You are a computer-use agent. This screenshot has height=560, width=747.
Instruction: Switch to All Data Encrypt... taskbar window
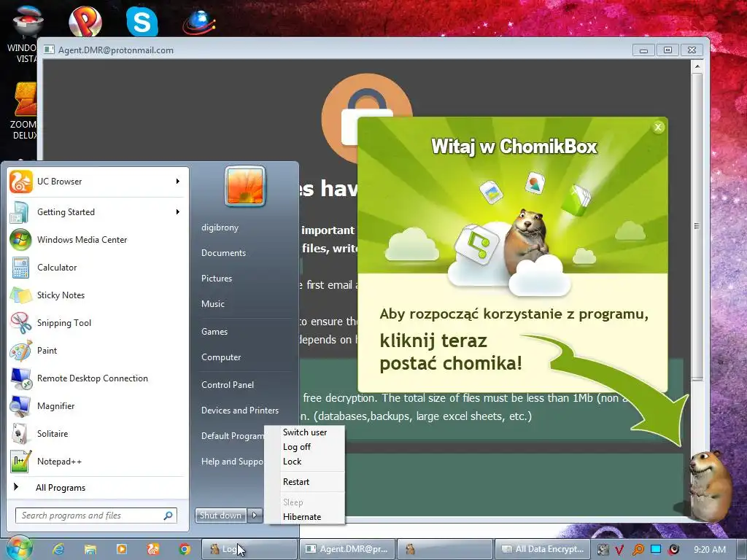coord(542,549)
